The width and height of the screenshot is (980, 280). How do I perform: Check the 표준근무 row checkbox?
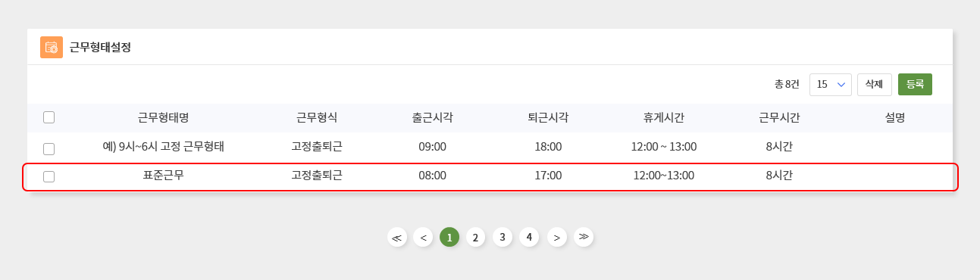pyautogui.click(x=49, y=176)
